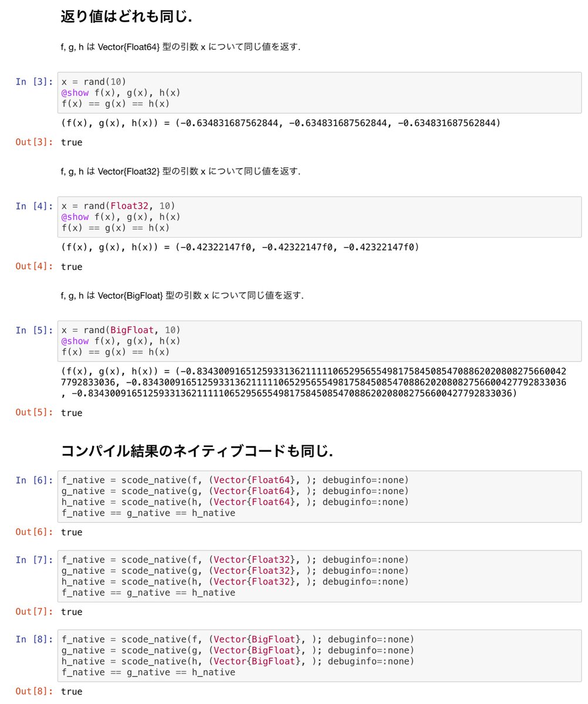Click the @show line in cell In [3]
The image size is (588, 704).
[121, 93]
